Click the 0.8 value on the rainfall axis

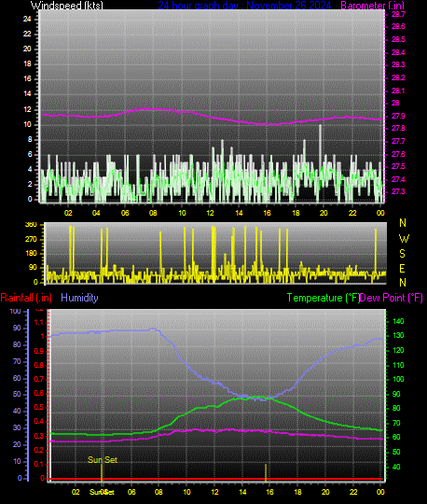[x=39, y=365]
